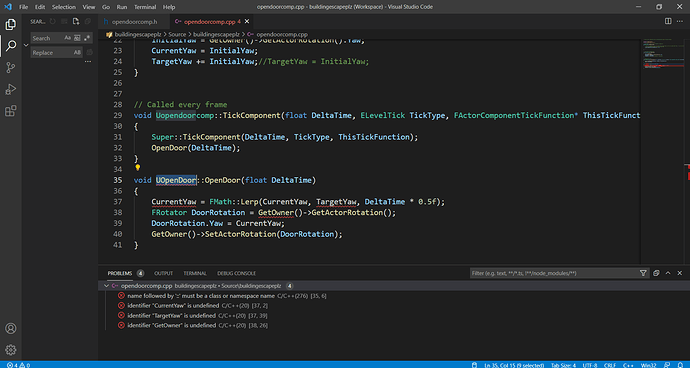Change UTF-8 encoding in status bar
This screenshot has height=368, width=690.
point(590,365)
